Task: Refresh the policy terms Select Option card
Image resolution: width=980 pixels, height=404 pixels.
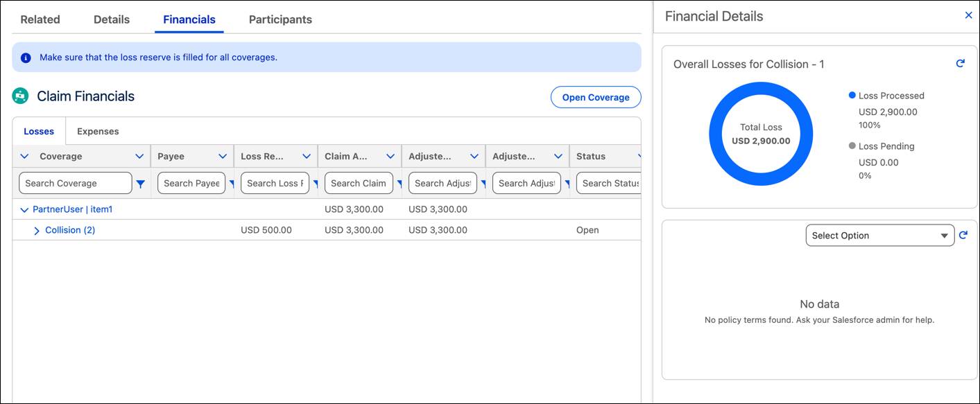Action: click(963, 236)
